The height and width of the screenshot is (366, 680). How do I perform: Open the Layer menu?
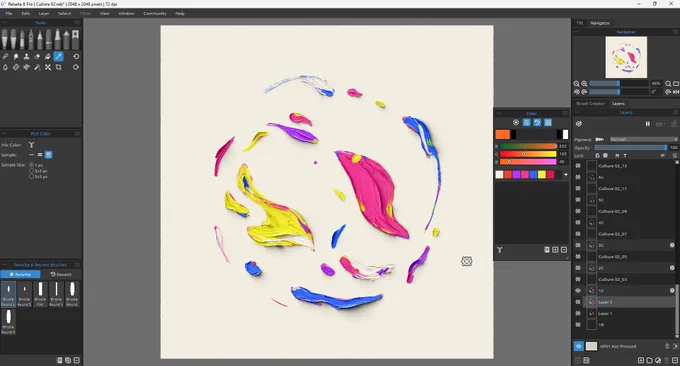[x=44, y=13]
